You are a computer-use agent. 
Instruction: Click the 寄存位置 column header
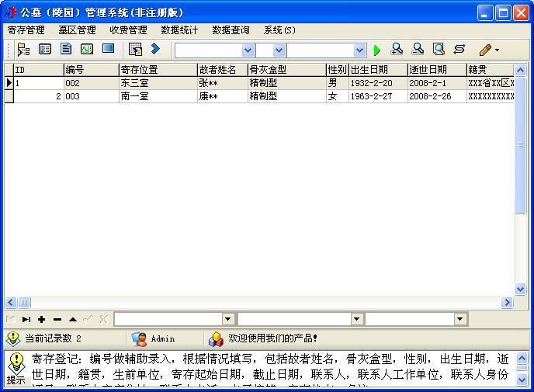coord(157,70)
